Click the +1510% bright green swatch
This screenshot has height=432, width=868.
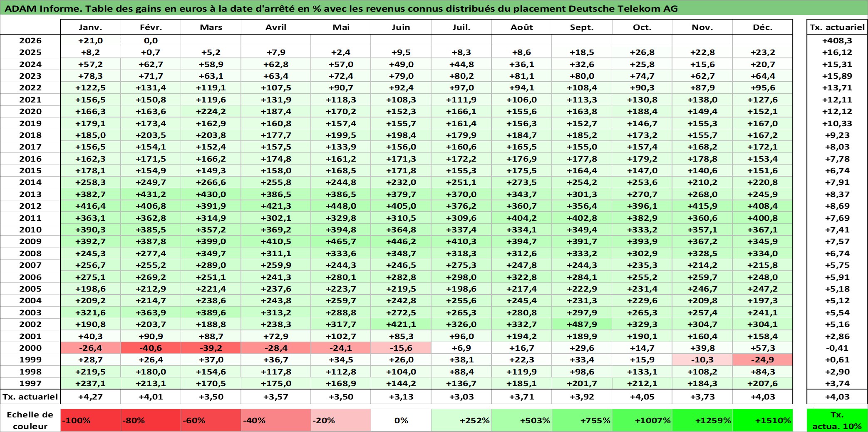(763, 420)
